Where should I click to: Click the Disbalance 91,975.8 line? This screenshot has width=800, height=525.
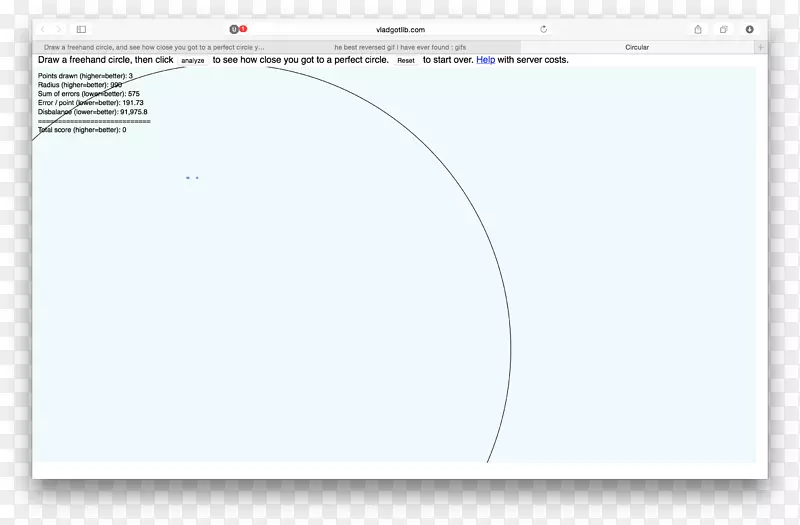(x=92, y=112)
